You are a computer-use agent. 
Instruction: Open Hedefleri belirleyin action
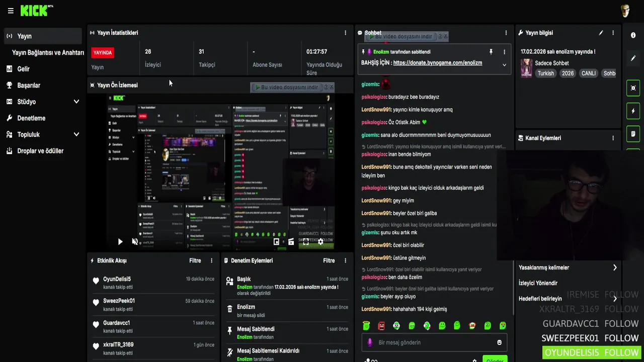(568, 299)
